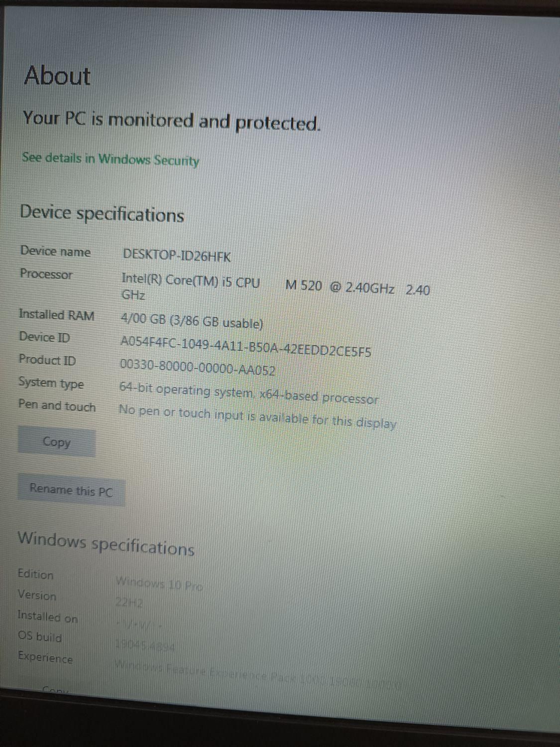Select the Windows 10 Pro edition value
Viewport: 560px width, 747px height.
(159, 583)
